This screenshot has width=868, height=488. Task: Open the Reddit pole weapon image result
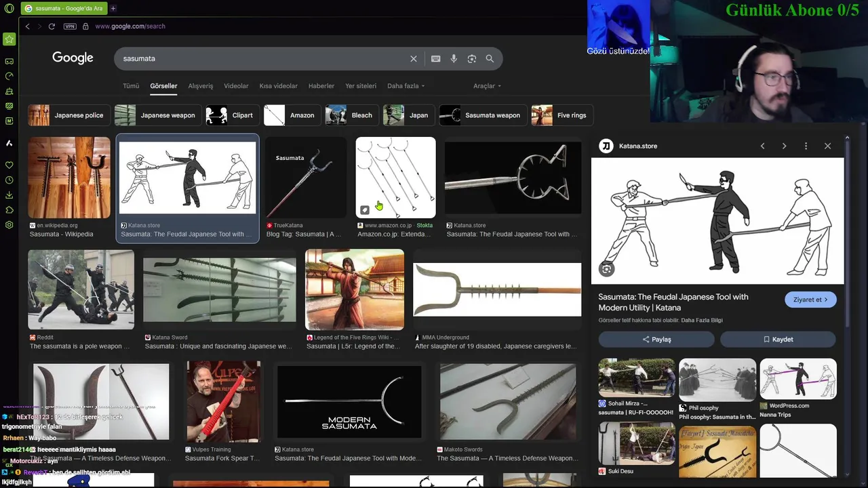tap(81, 289)
